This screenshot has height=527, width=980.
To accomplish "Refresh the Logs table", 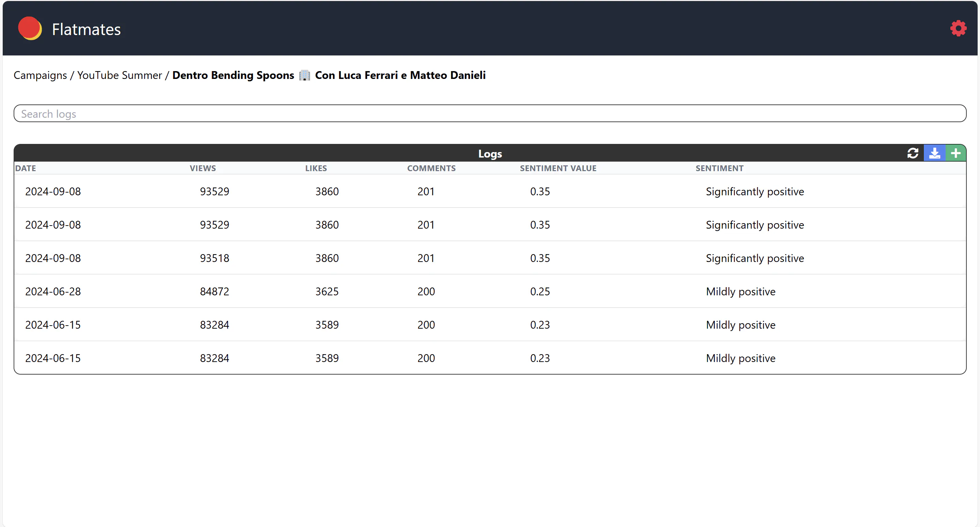I will click(x=913, y=153).
